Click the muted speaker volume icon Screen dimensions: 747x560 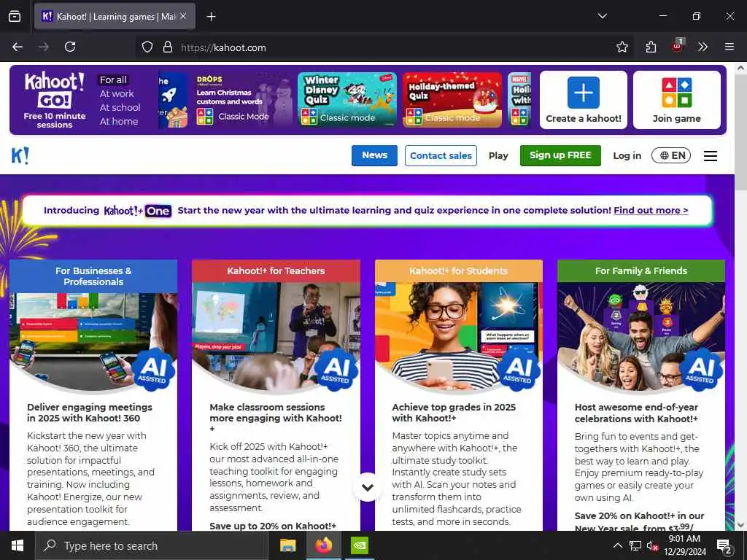coord(652,545)
